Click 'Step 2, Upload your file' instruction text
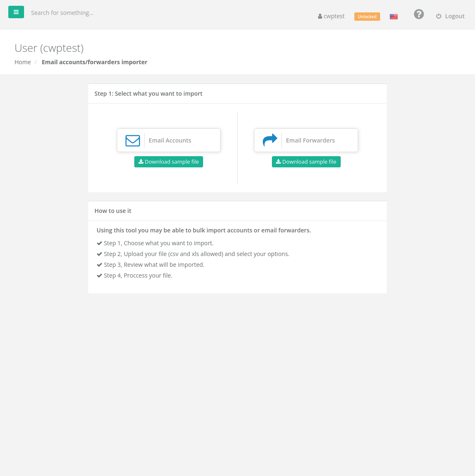The image size is (475, 476). (x=196, y=254)
